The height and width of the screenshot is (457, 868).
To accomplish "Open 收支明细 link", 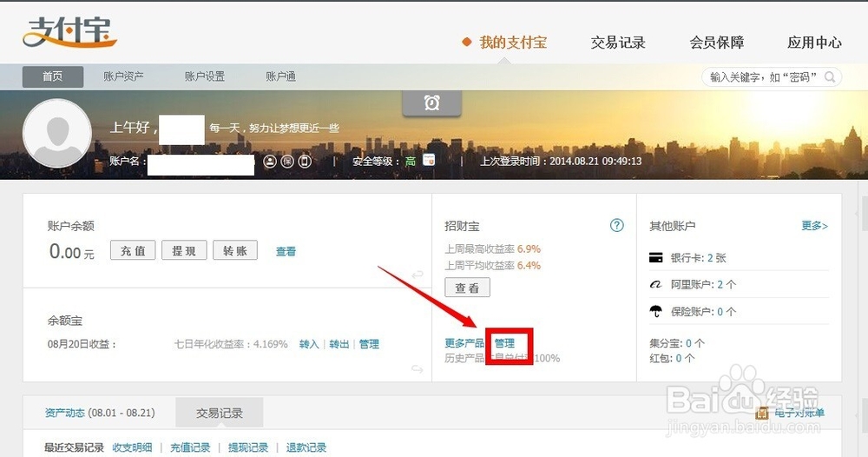I will (132, 447).
